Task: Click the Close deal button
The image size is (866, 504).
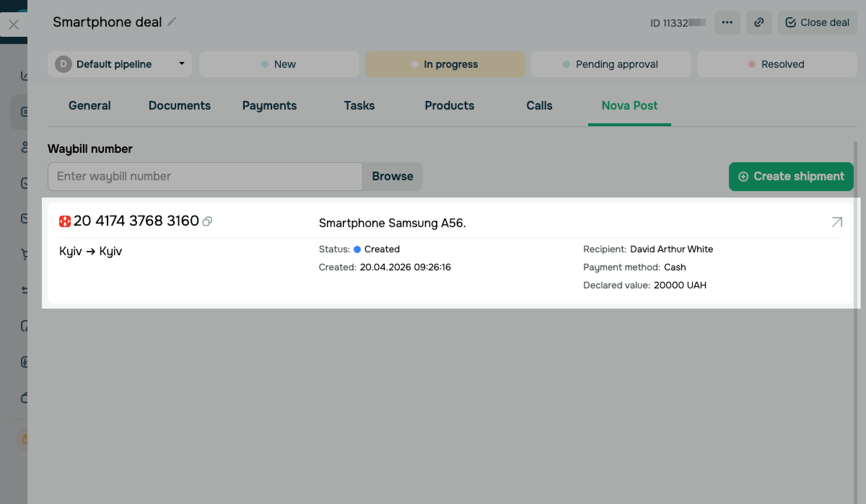Action: click(817, 23)
